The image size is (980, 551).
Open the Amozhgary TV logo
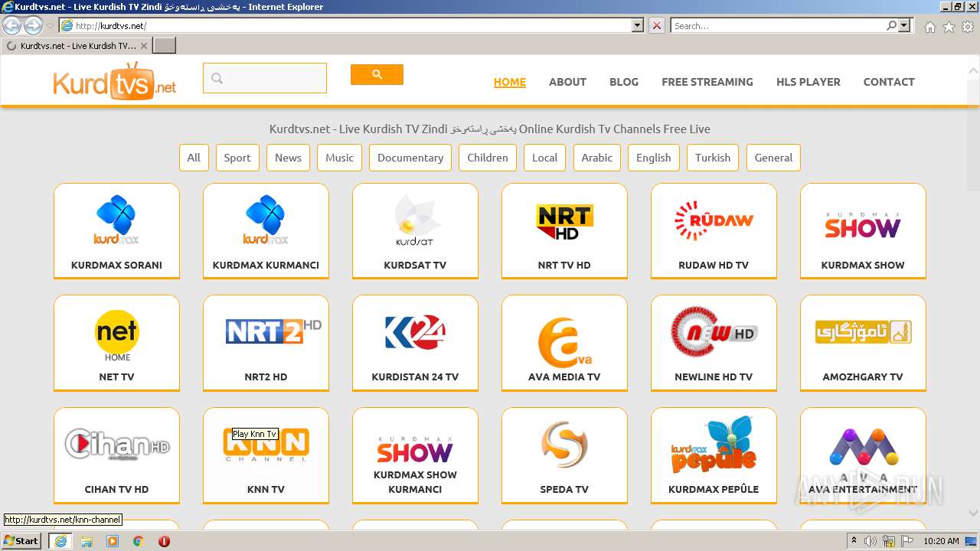pos(863,331)
